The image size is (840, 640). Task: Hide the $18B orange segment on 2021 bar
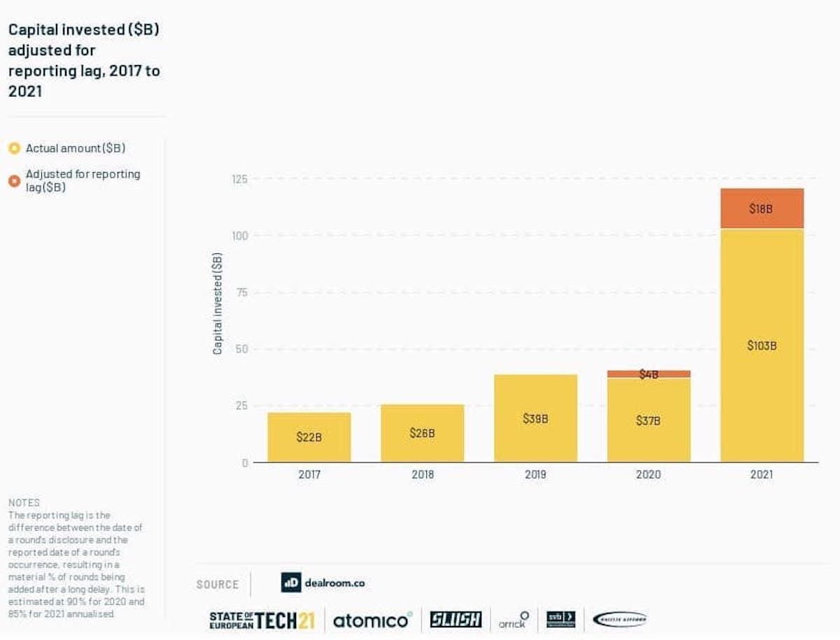762,208
